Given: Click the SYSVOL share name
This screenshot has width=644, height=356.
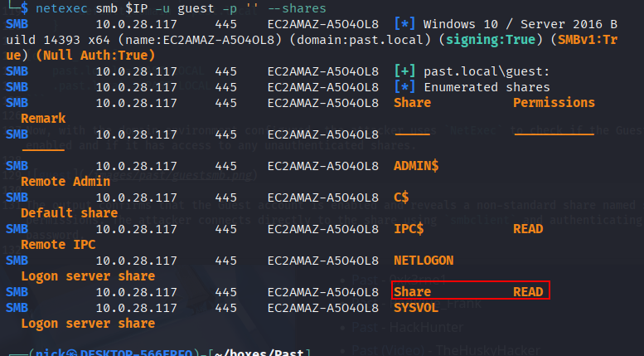Looking at the screenshot, I should [x=416, y=308].
